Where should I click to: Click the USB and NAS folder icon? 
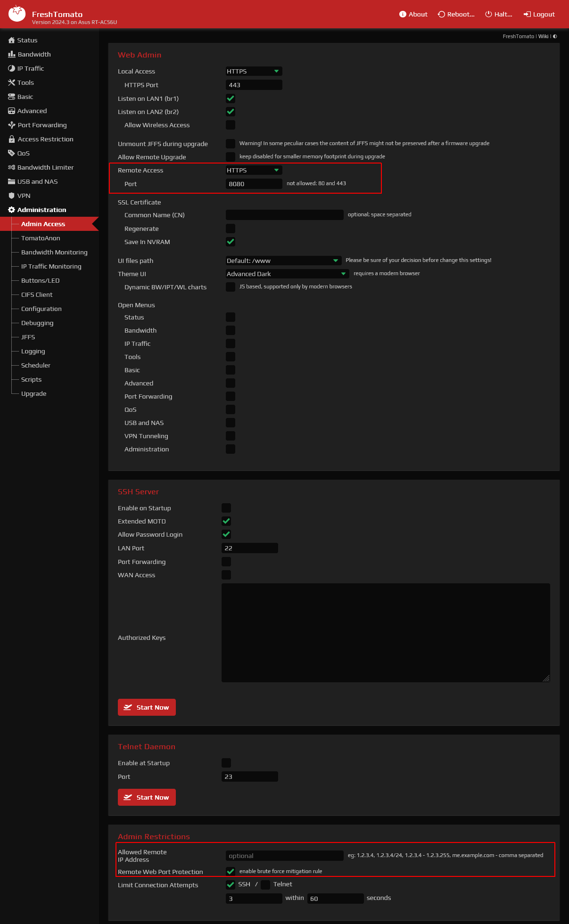[x=12, y=181]
